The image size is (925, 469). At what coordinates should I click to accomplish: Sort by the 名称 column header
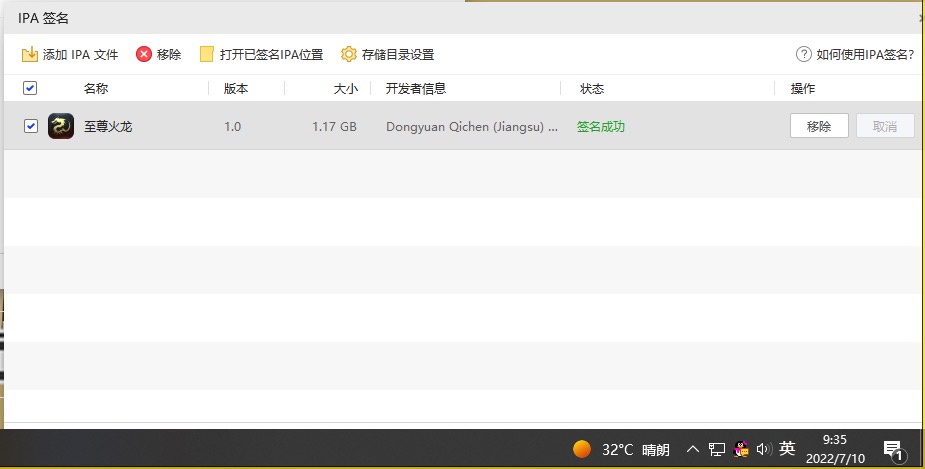(96, 88)
